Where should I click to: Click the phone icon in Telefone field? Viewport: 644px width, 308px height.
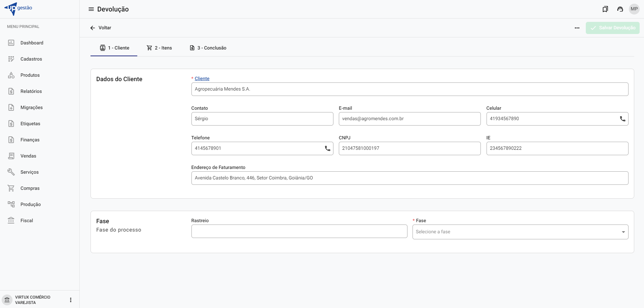click(x=327, y=148)
